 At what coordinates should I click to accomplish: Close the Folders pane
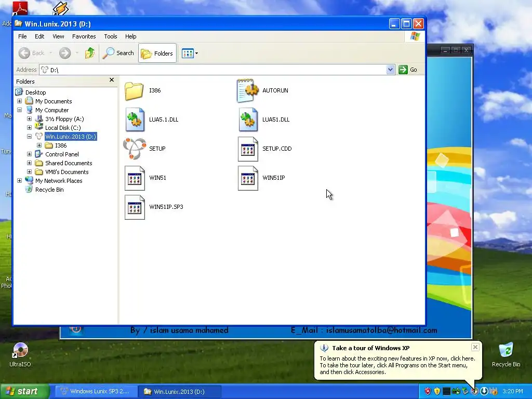(112, 80)
